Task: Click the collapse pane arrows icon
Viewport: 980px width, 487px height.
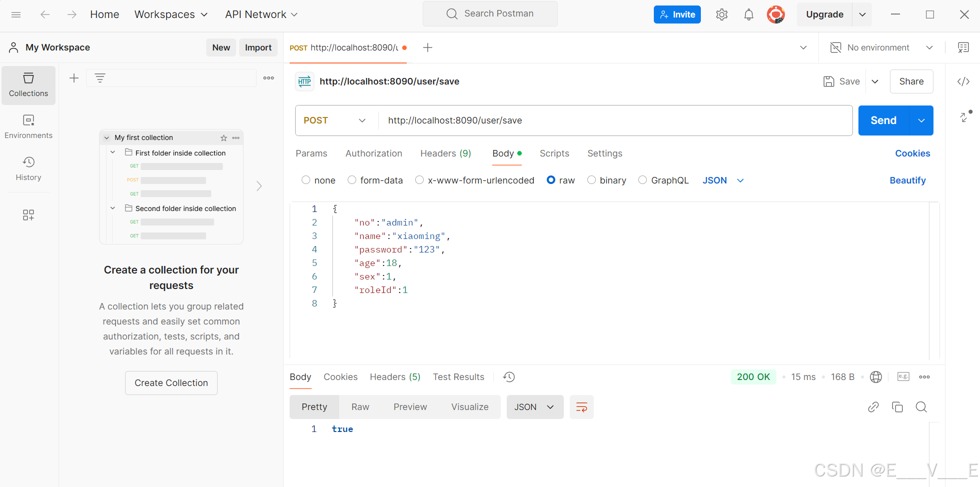Action: click(965, 117)
